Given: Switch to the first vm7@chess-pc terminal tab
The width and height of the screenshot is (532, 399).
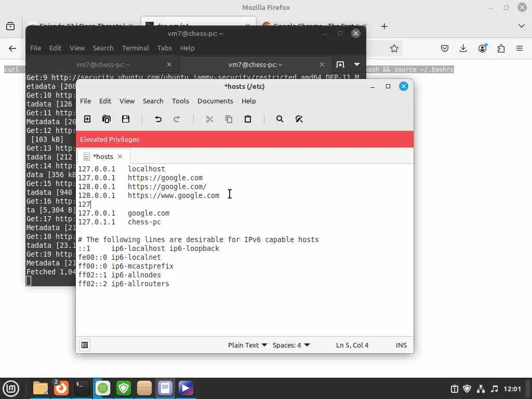Looking at the screenshot, I should coord(103,64).
